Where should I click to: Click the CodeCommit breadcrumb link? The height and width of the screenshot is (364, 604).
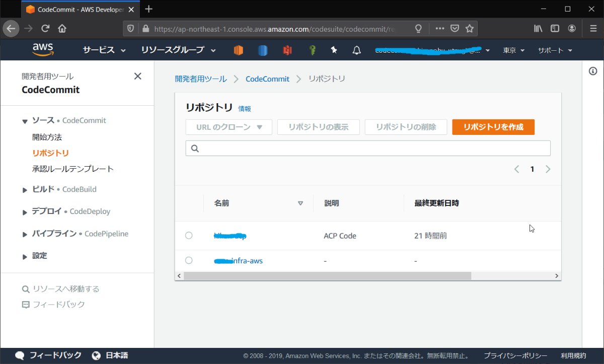click(267, 79)
